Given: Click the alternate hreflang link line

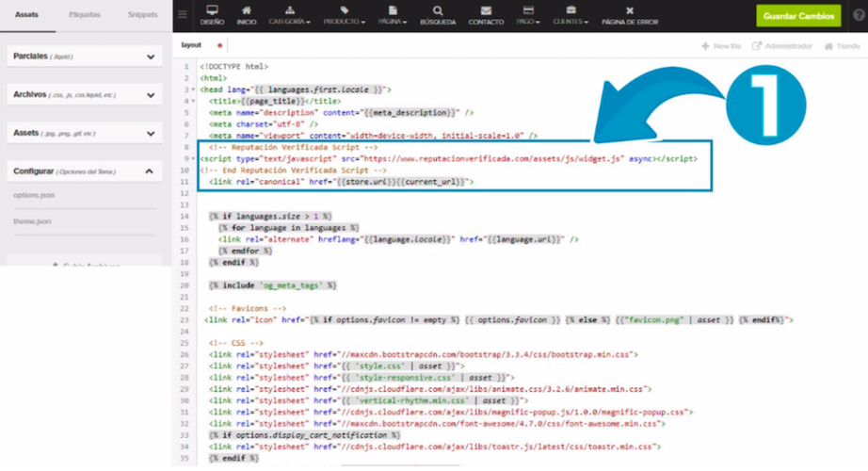Looking at the screenshot, I should (x=398, y=239).
